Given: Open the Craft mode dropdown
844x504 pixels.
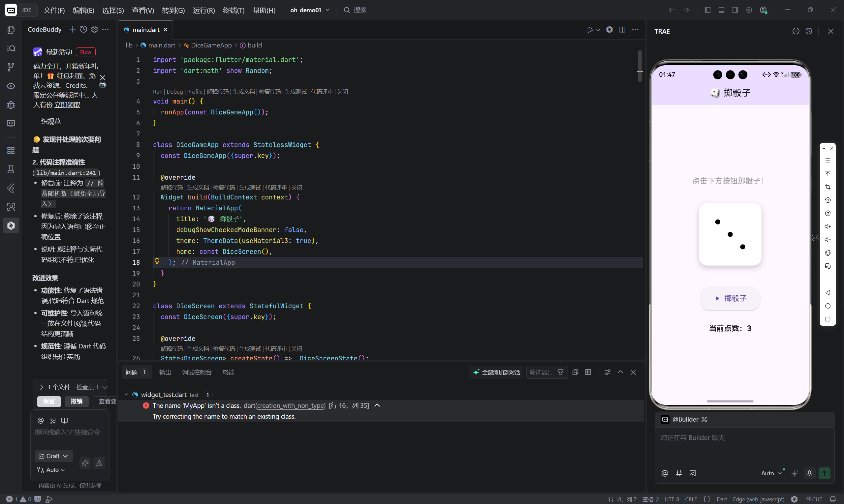Looking at the screenshot, I should [54, 456].
